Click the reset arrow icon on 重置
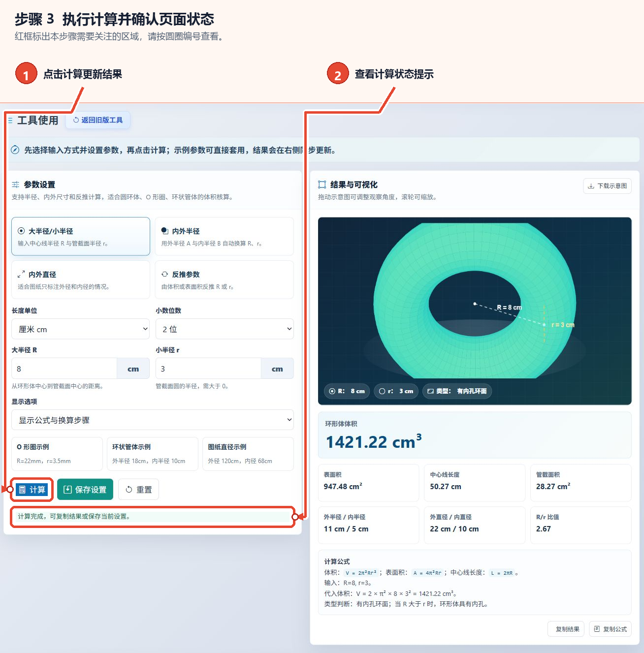The image size is (644, 653). pyautogui.click(x=129, y=490)
